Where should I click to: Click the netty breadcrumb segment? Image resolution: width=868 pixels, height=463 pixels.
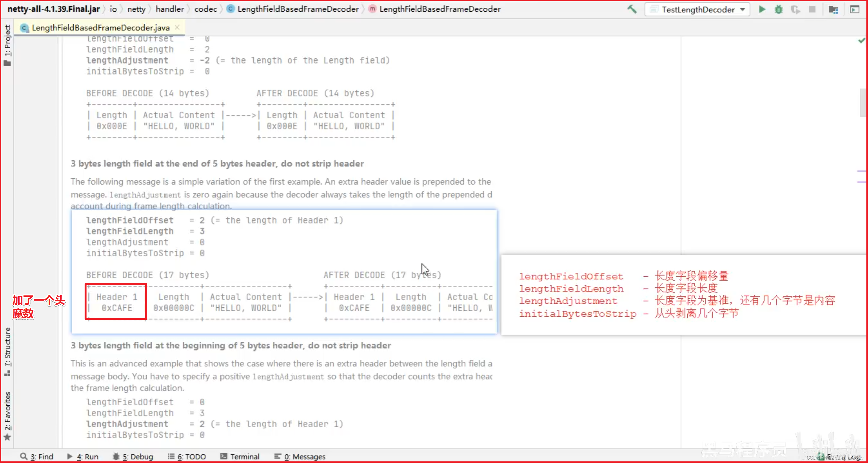click(136, 9)
